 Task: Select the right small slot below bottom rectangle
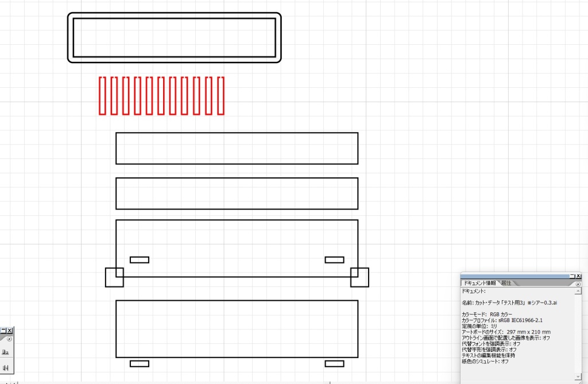tap(334, 363)
